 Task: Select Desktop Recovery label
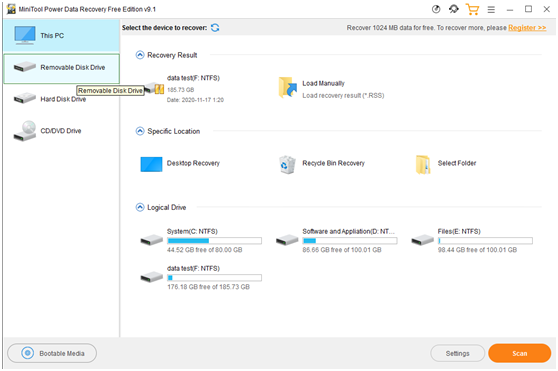coord(193,163)
